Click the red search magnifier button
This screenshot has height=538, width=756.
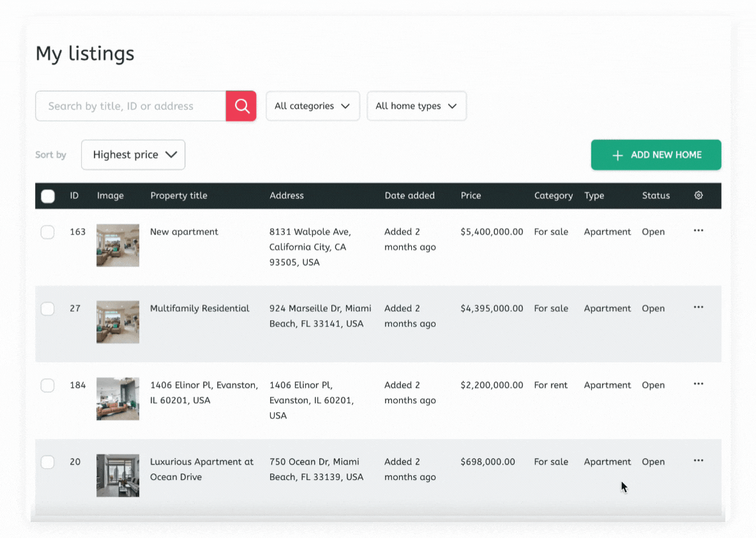click(x=241, y=106)
